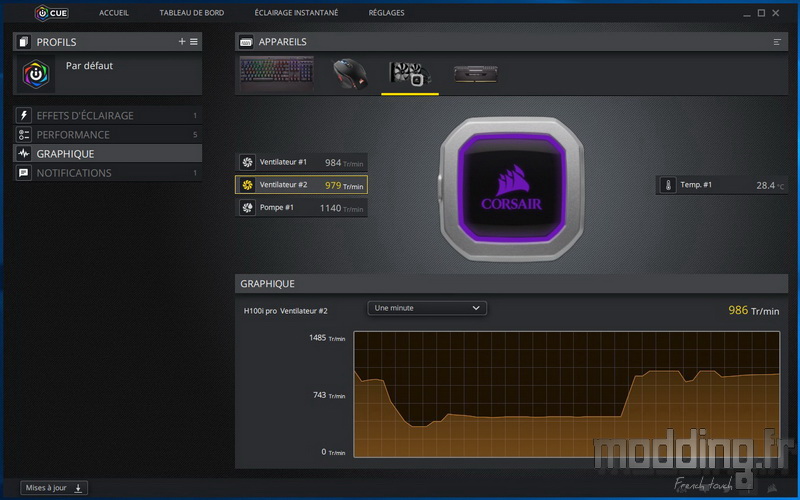Image resolution: width=800 pixels, height=500 pixels.
Task: Click the lightning bolt lighting effects icon
Action: (23, 115)
